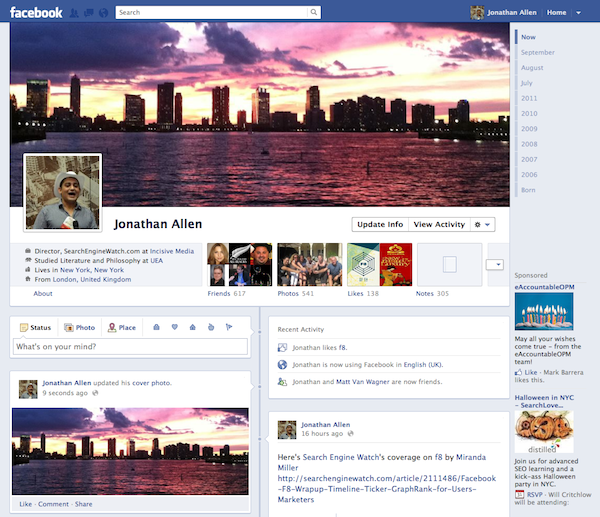Open the London, United Kingdom link

point(92,280)
